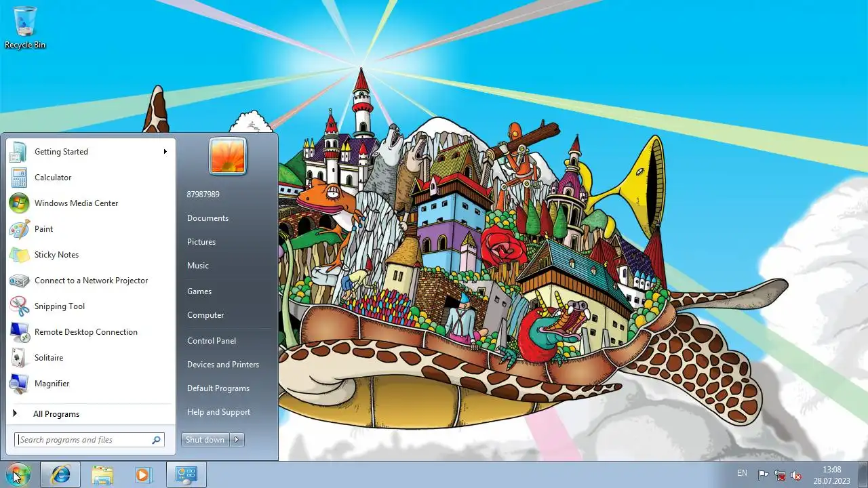Select the Windows Media Center label
868x488 pixels.
[x=77, y=203]
